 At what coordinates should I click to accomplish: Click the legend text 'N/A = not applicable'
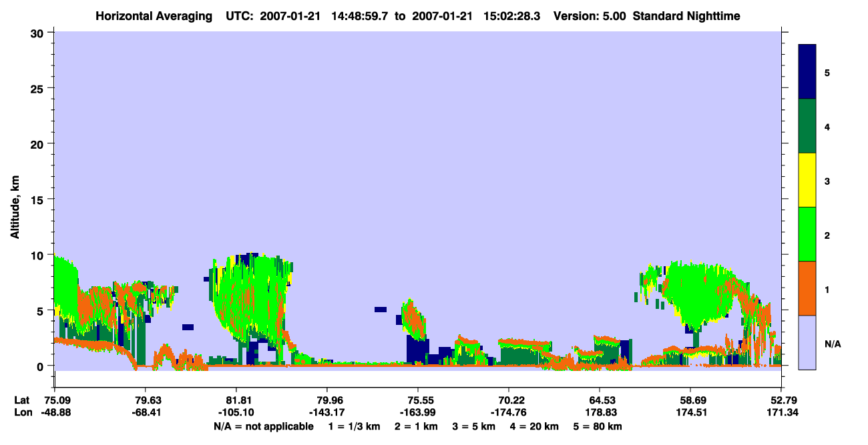264,426
